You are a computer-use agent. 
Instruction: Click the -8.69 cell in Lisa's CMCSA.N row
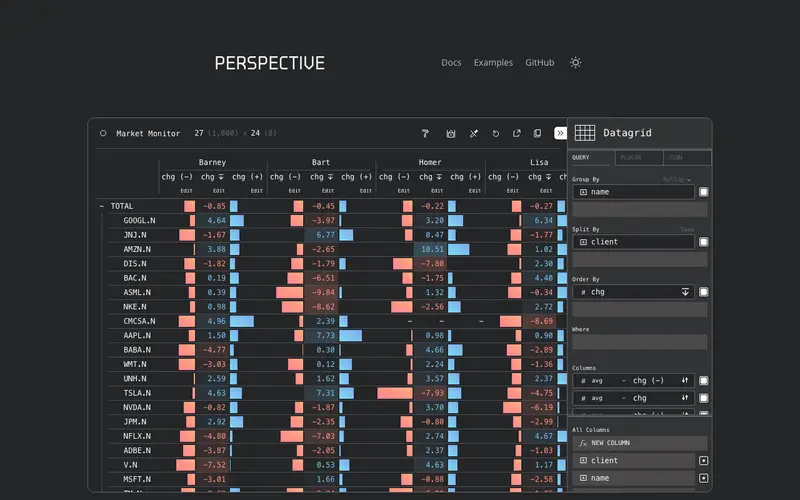click(538, 321)
